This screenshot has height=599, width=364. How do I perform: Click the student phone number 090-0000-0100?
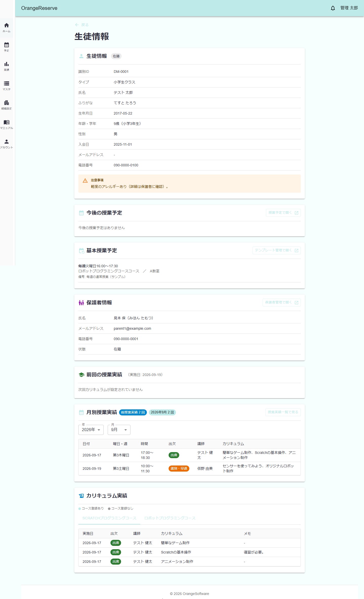(126, 165)
